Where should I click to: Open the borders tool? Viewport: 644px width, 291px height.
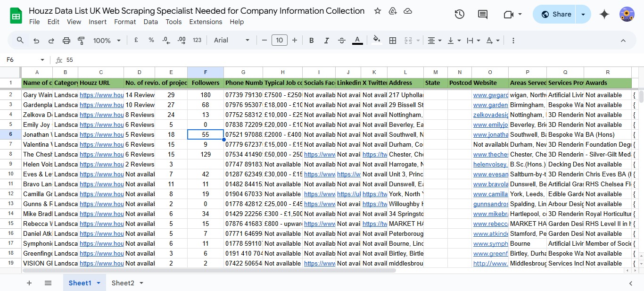tap(392, 41)
